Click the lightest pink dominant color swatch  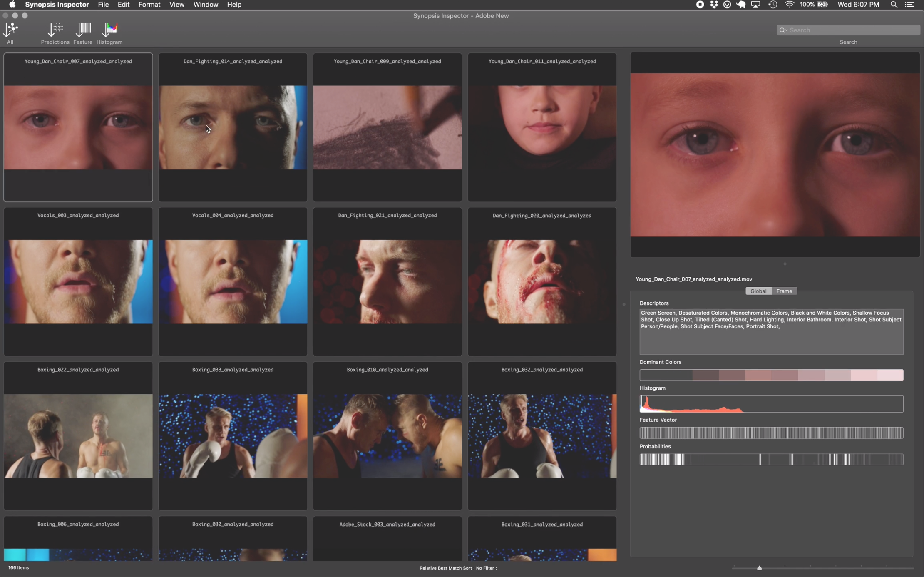[x=890, y=375]
